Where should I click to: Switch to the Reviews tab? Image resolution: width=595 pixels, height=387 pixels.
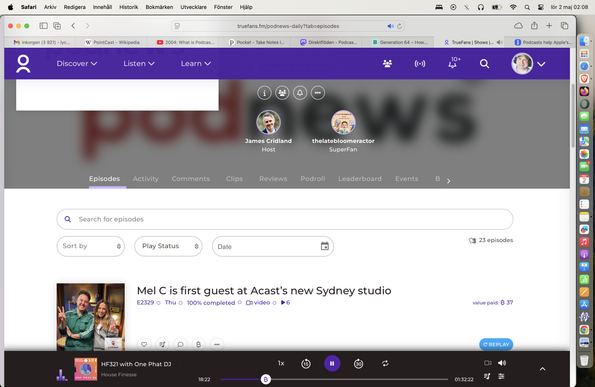point(273,179)
